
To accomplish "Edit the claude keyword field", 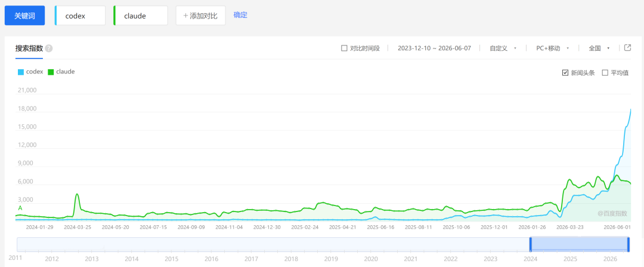I will [x=141, y=16].
